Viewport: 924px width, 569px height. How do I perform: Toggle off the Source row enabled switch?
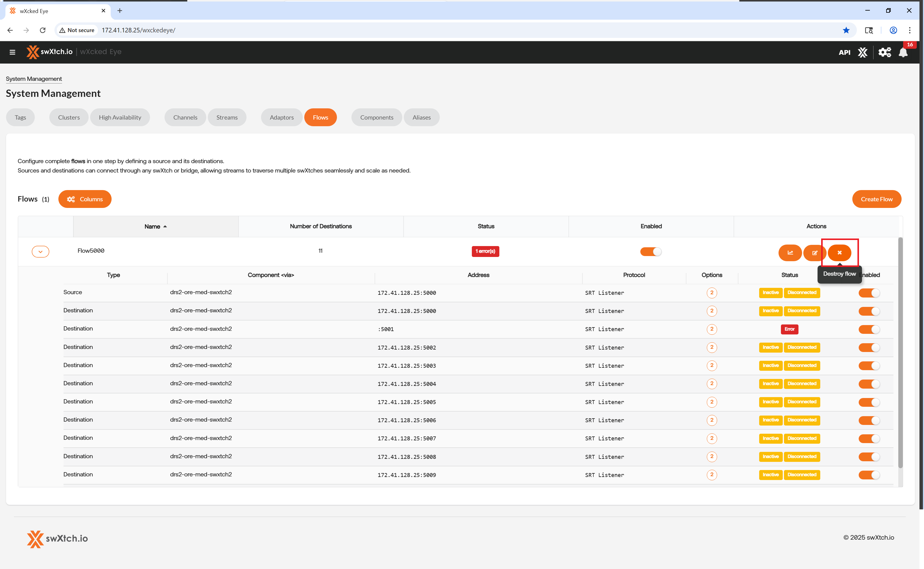pos(869,293)
